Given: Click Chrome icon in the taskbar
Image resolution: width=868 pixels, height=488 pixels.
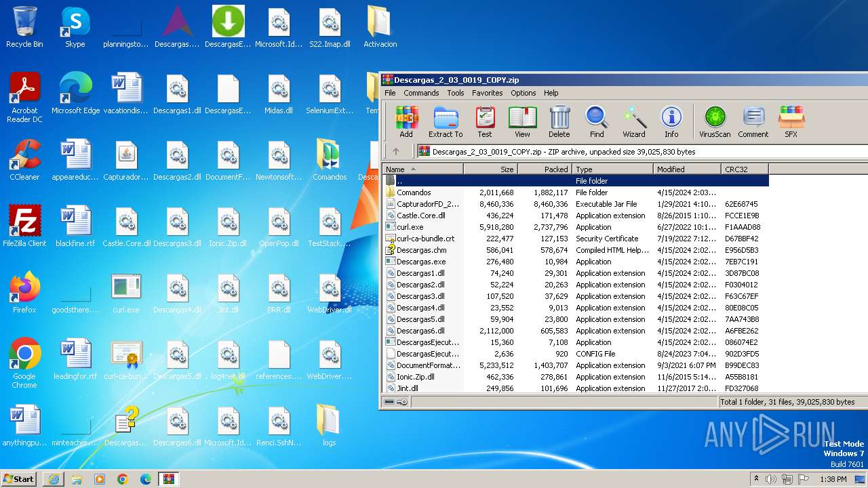Looking at the screenshot, I should tap(122, 479).
